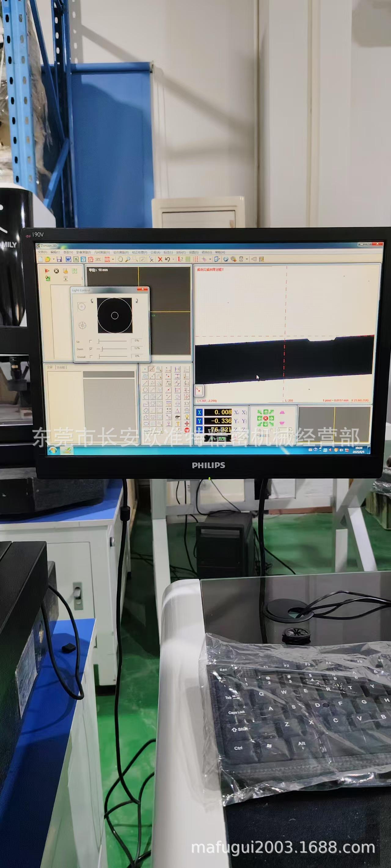Click the Windows Start button

(52, 451)
